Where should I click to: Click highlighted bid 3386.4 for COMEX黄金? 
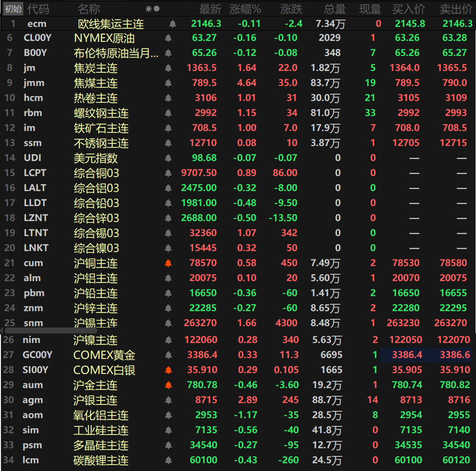tap(407, 355)
